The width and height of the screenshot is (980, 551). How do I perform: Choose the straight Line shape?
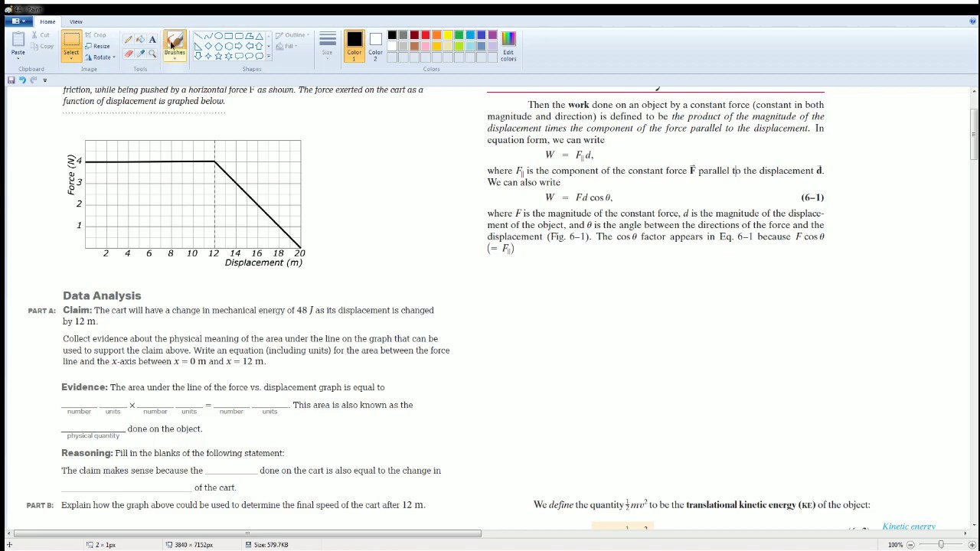click(199, 36)
